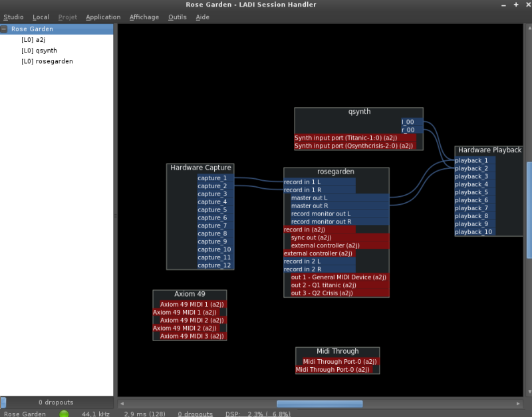Select the [L0] a2j tree item
Image resolution: width=532 pixels, height=417 pixels.
point(33,40)
